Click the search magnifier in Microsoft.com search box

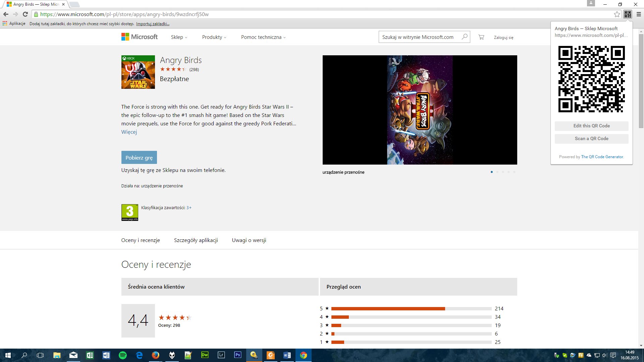tap(465, 37)
